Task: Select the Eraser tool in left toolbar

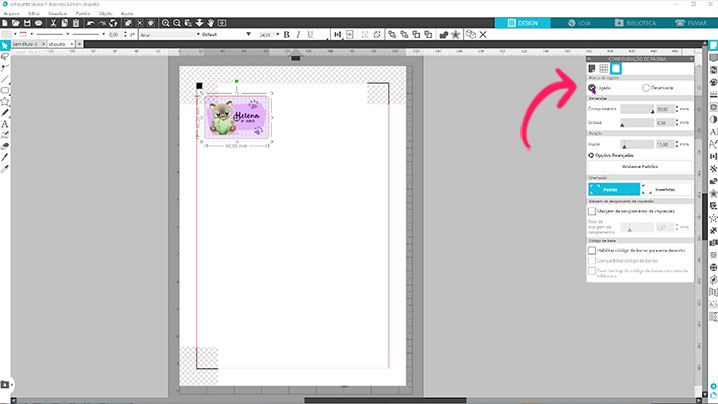Action: coord(5,147)
